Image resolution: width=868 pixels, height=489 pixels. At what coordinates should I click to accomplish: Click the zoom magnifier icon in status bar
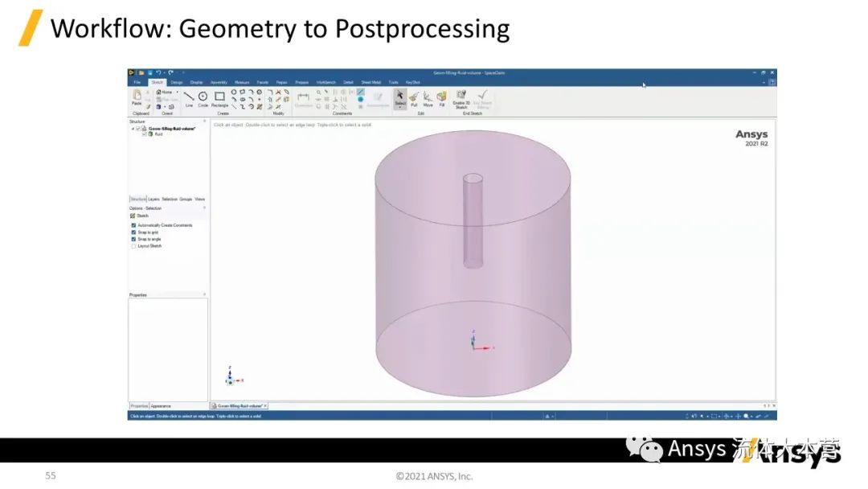point(746,416)
